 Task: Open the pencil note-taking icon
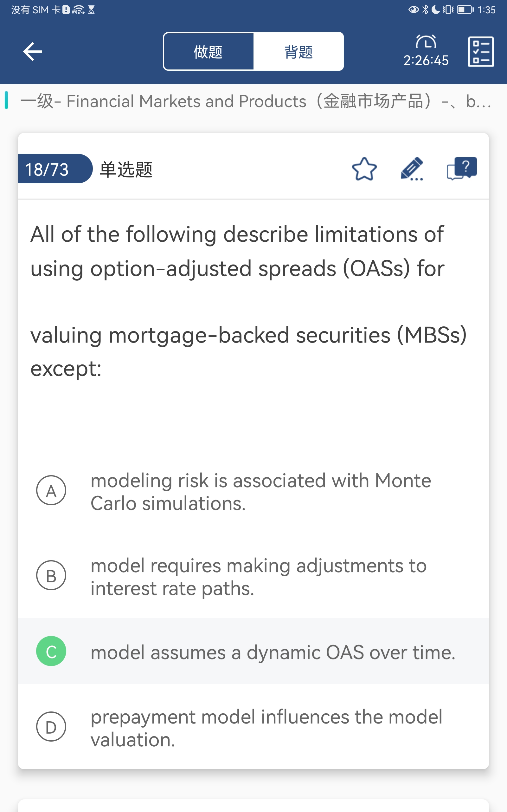pyautogui.click(x=412, y=169)
